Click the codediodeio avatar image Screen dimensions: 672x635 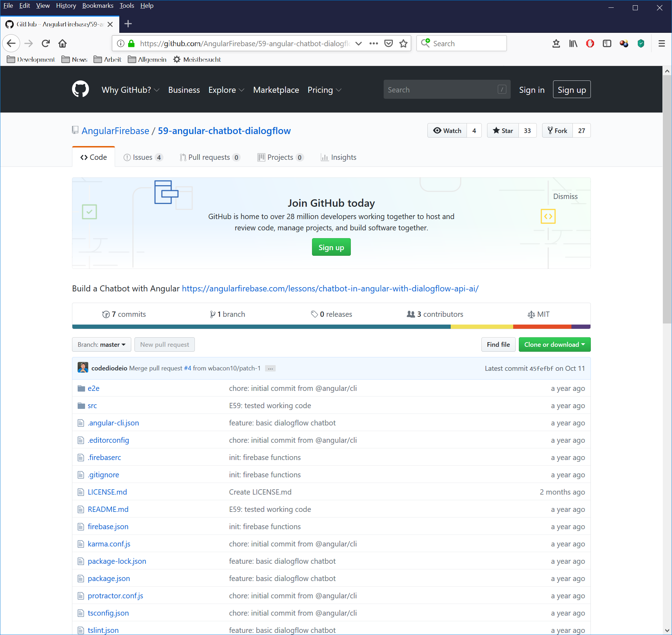(x=83, y=368)
